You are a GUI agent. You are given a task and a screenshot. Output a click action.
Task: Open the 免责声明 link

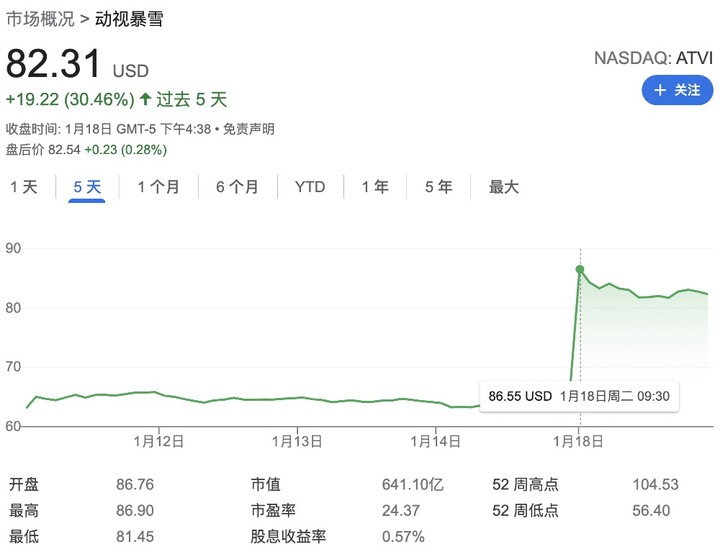(248, 129)
